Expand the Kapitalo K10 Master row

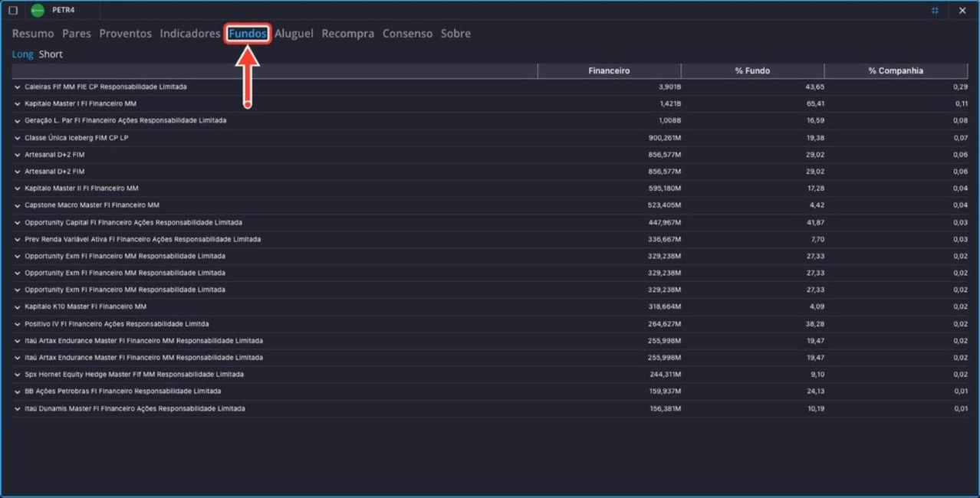pyautogui.click(x=18, y=307)
